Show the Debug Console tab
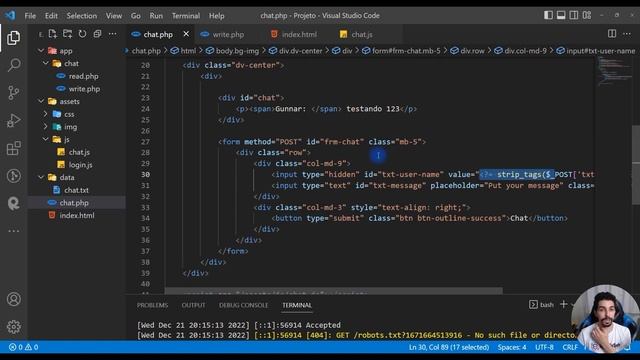Image resolution: width=640 pixels, height=360 pixels. 243,305
